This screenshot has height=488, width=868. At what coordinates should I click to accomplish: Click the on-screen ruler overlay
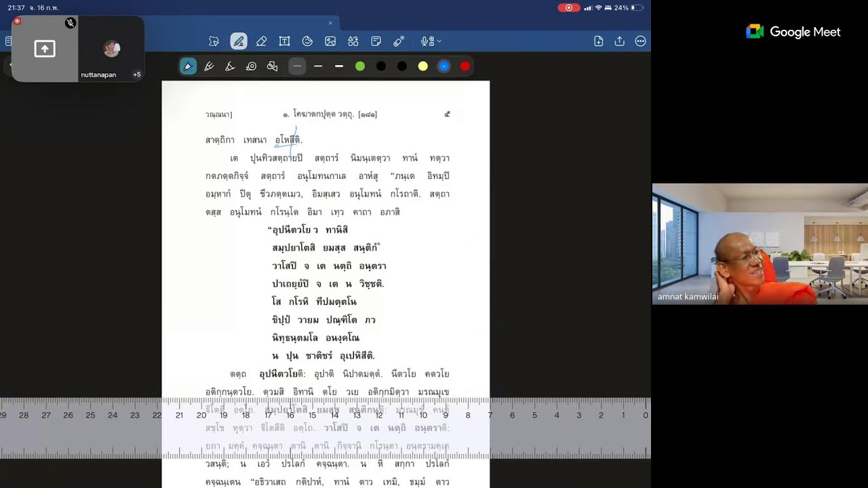point(325,428)
